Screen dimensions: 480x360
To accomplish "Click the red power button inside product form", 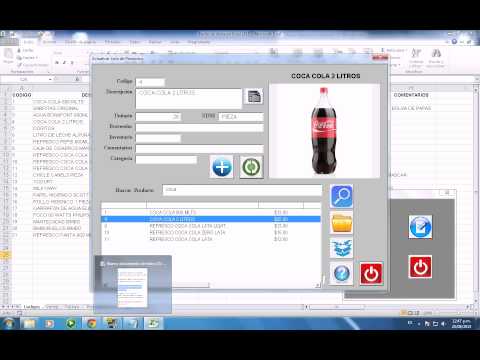I will point(371,274).
